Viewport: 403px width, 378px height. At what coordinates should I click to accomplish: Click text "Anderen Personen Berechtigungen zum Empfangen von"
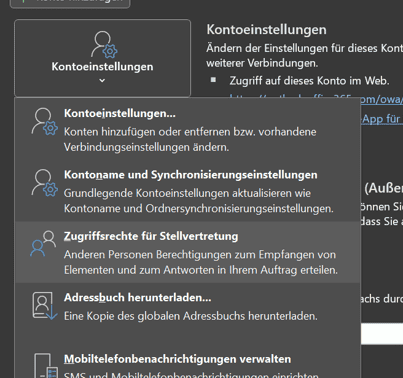(200, 254)
